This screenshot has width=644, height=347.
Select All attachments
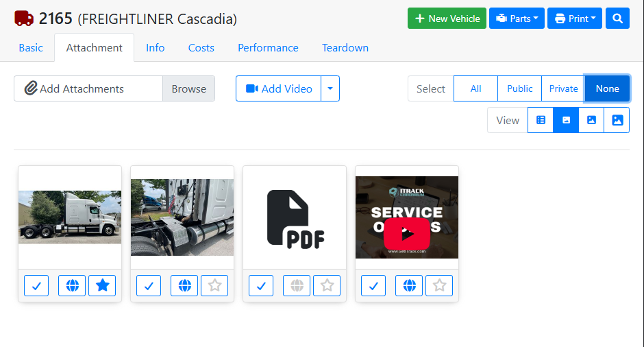click(475, 88)
